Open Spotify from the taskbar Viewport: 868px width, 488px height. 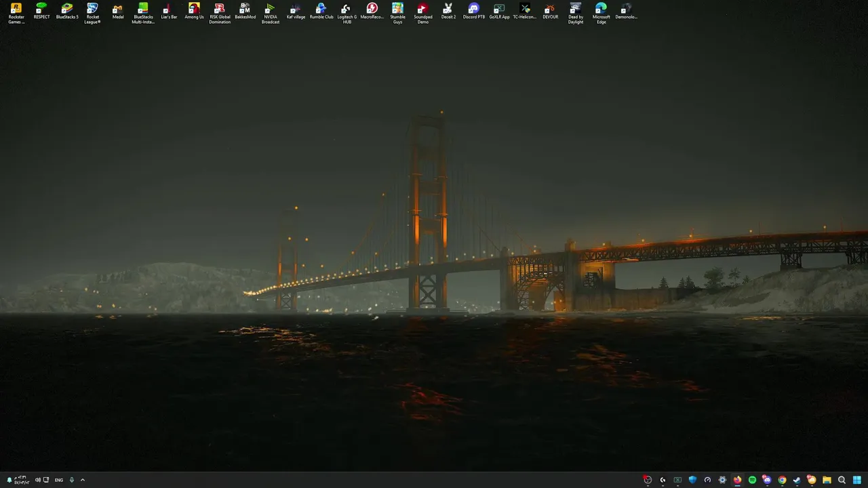(x=752, y=480)
